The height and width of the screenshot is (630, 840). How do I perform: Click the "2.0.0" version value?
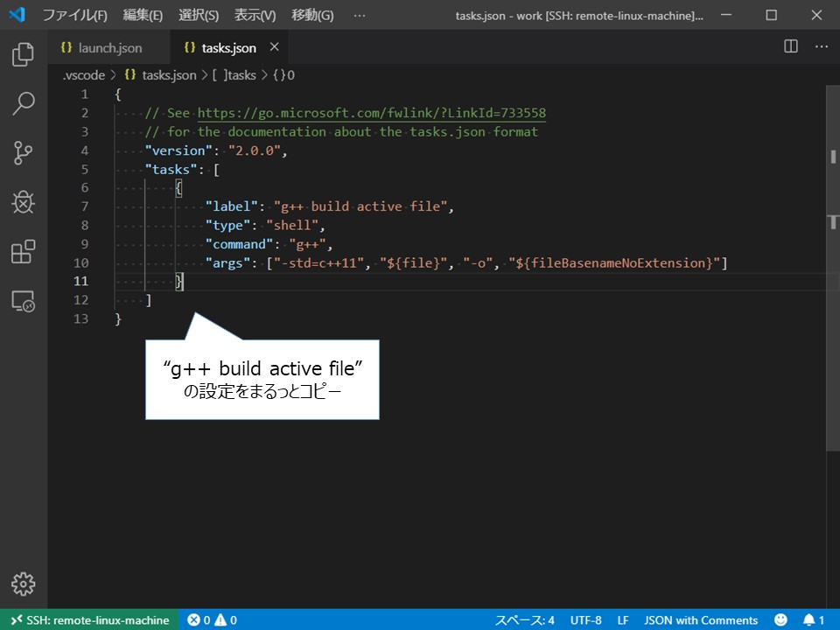(x=255, y=150)
